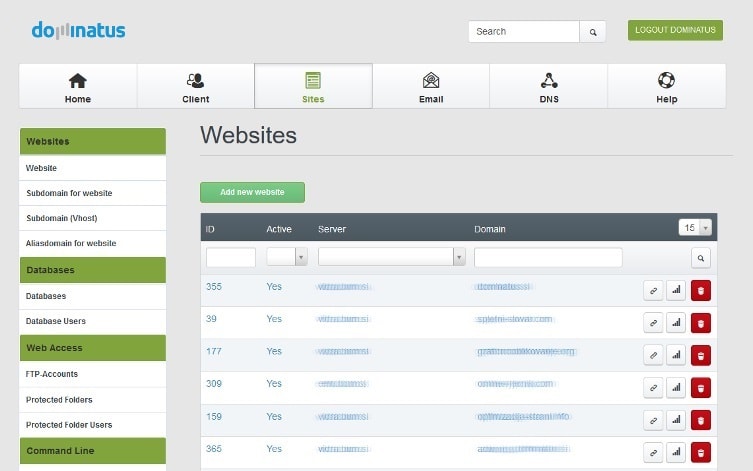Open the statistics icon for website 159
This screenshot has width=753, height=471.
click(677, 419)
